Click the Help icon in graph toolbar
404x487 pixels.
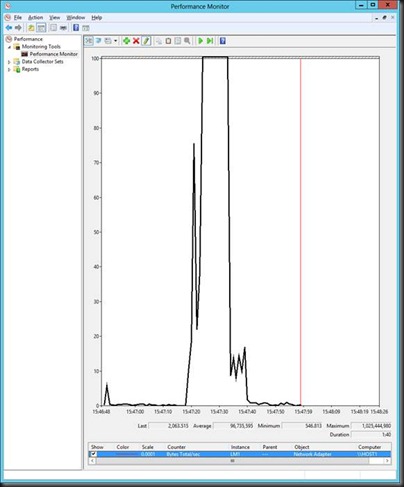pyautogui.click(x=223, y=41)
